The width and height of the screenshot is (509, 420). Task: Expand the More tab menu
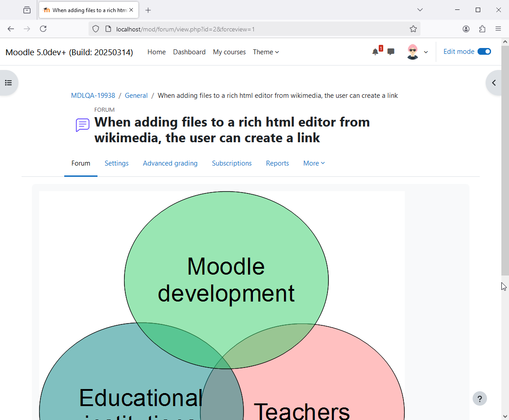314,163
